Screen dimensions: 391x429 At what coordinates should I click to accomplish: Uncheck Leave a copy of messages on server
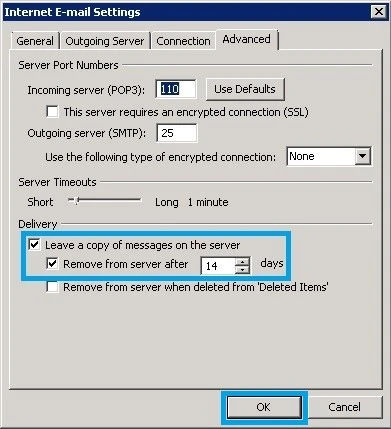click(x=34, y=245)
